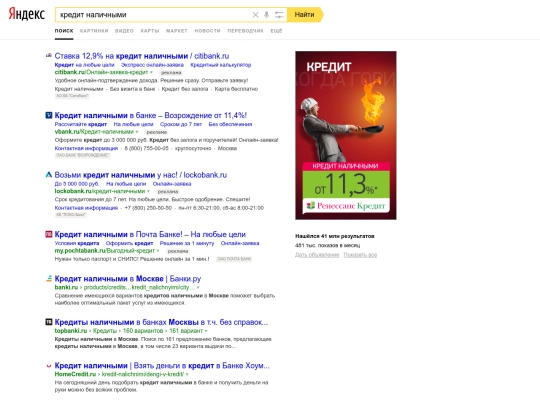
Task: Click the Найти search button
Action: pyautogui.click(x=305, y=14)
